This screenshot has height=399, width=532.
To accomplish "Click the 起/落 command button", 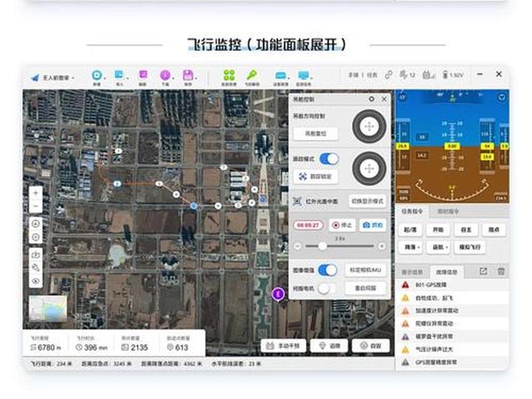I will [410, 229].
